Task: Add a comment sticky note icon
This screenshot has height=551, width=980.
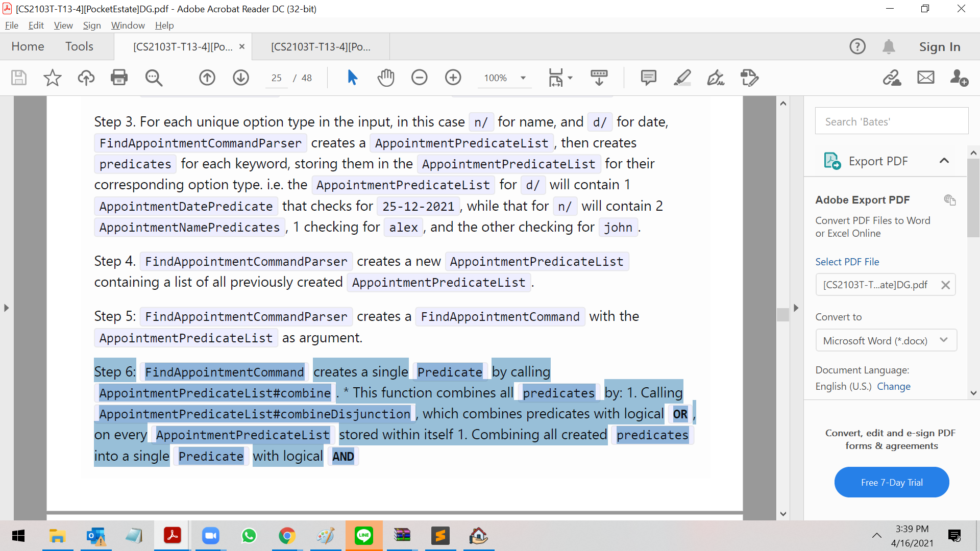Action: [648, 78]
